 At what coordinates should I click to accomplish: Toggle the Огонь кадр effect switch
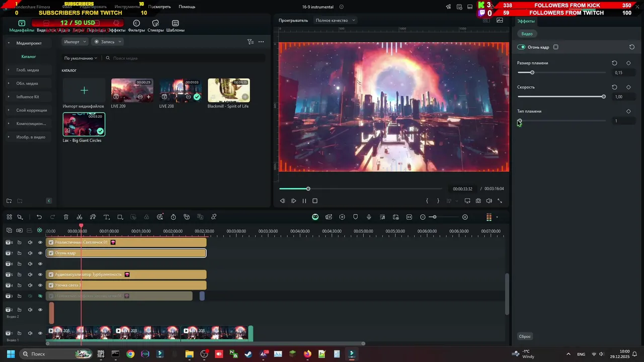tap(521, 47)
